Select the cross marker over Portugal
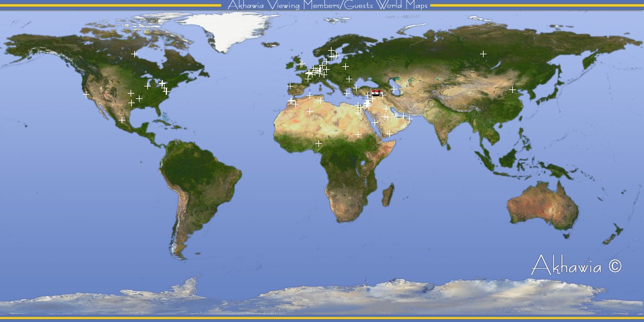 290,86
